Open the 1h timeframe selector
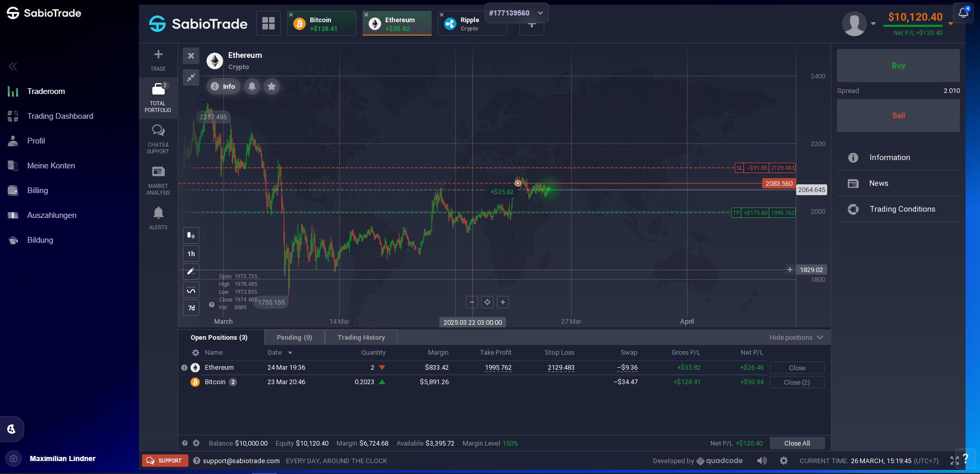Image resolution: width=980 pixels, height=474 pixels. tap(191, 254)
